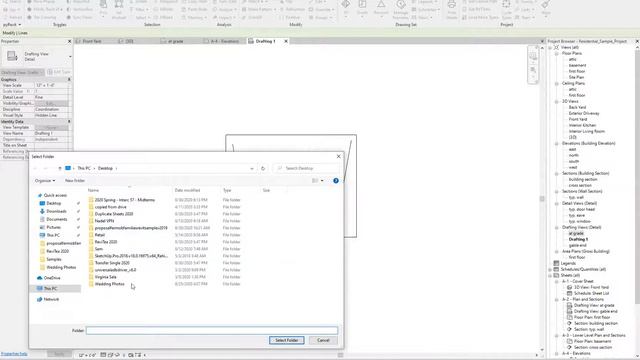Open 'Interior Kitchen' 3D view in browser

582,125
